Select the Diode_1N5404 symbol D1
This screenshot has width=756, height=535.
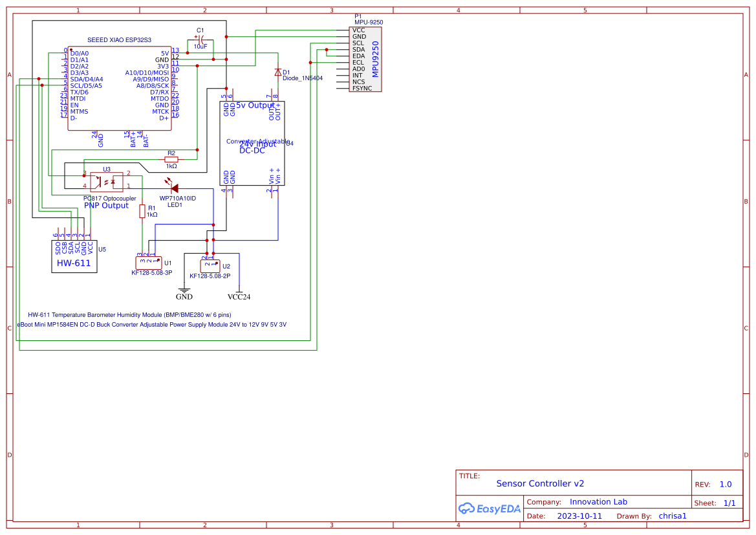277,72
